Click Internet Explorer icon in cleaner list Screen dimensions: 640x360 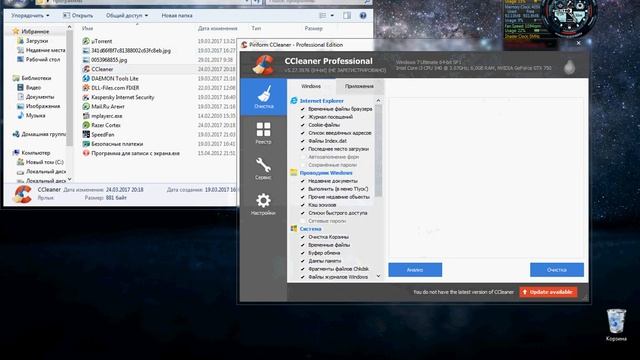pos(293,100)
